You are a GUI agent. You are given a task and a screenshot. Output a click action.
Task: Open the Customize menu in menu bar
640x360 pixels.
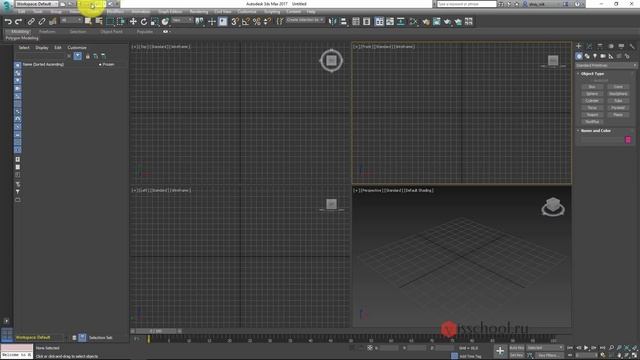coord(247,12)
